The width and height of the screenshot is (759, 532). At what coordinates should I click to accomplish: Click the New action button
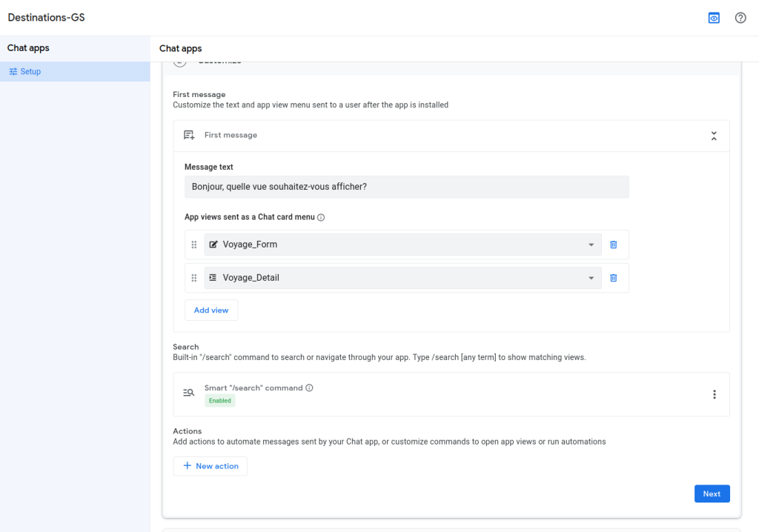click(x=210, y=466)
